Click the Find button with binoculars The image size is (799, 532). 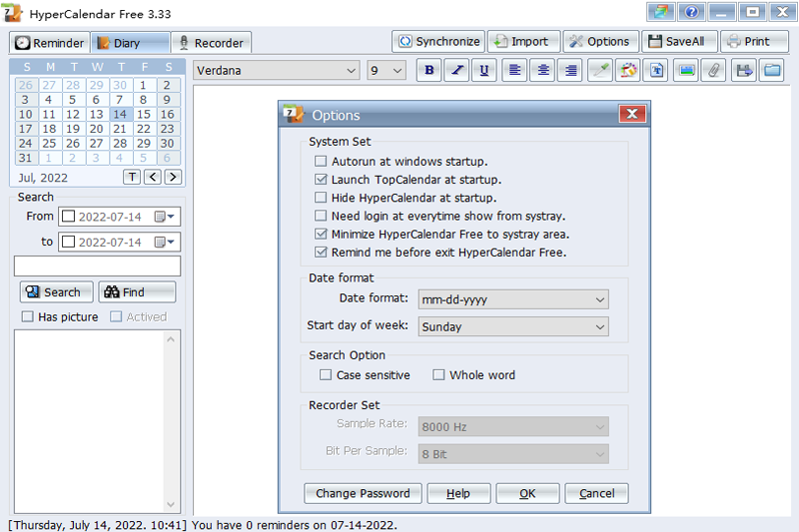137,291
